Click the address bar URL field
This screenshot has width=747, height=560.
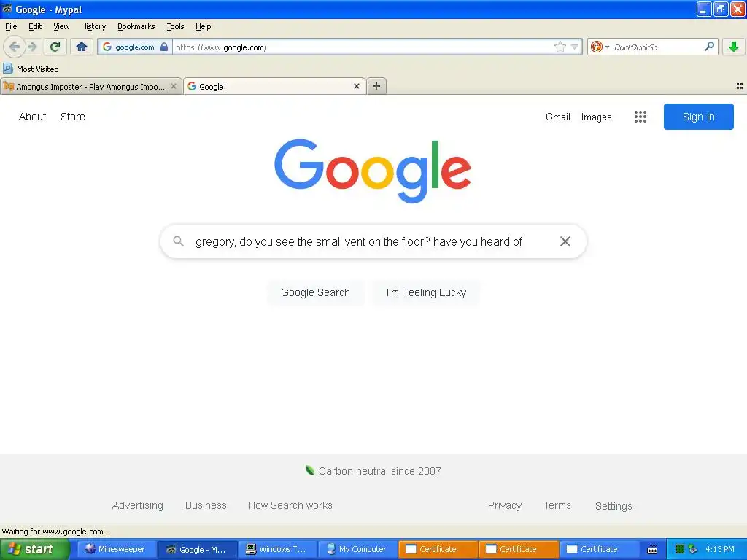362,47
